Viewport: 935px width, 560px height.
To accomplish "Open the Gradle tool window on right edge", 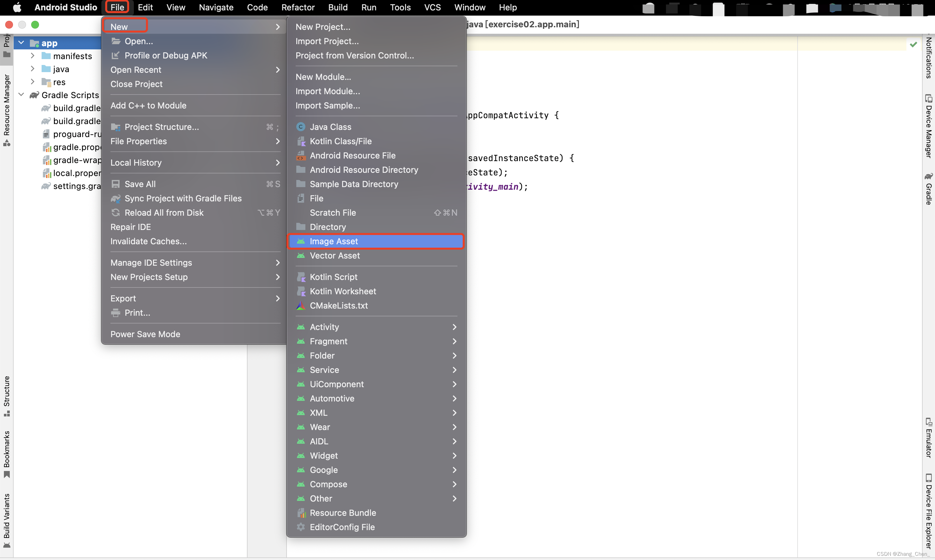I will click(928, 189).
